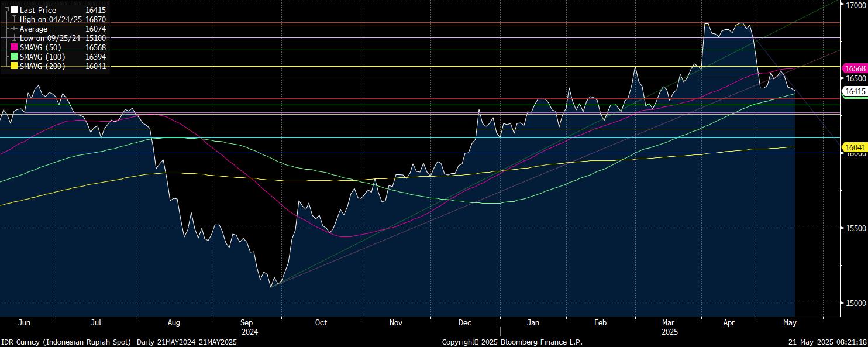Screen dimensions: 868x347
Task: Click the 15500 y-axis label
Action: [856, 228]
